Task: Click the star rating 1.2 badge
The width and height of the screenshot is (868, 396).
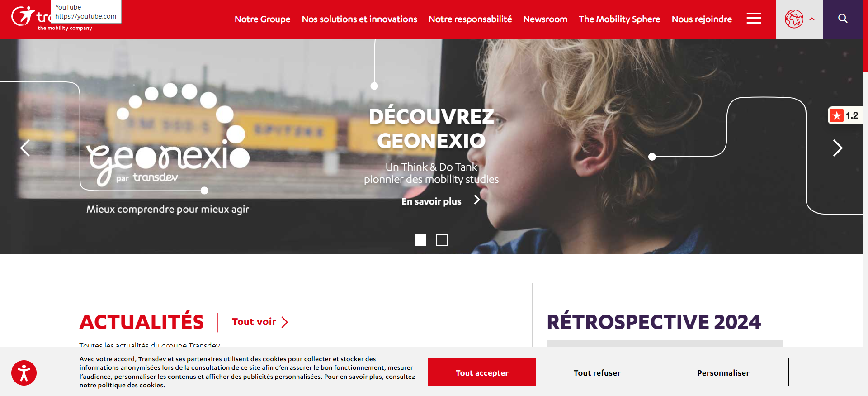Action: (845, 115)
